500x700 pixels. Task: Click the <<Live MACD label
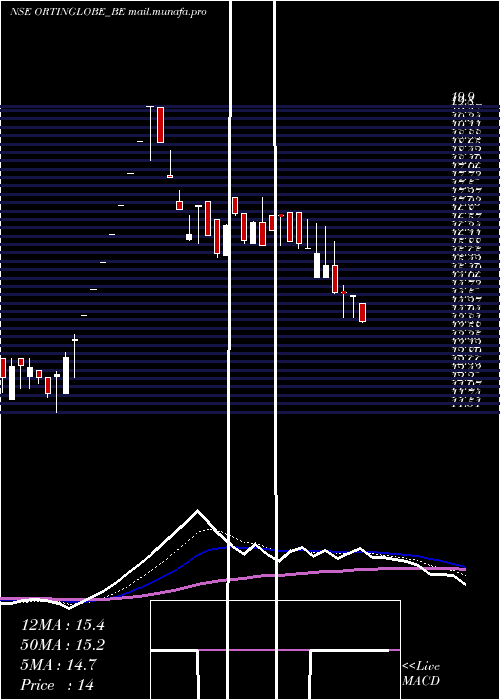point(421,673)
